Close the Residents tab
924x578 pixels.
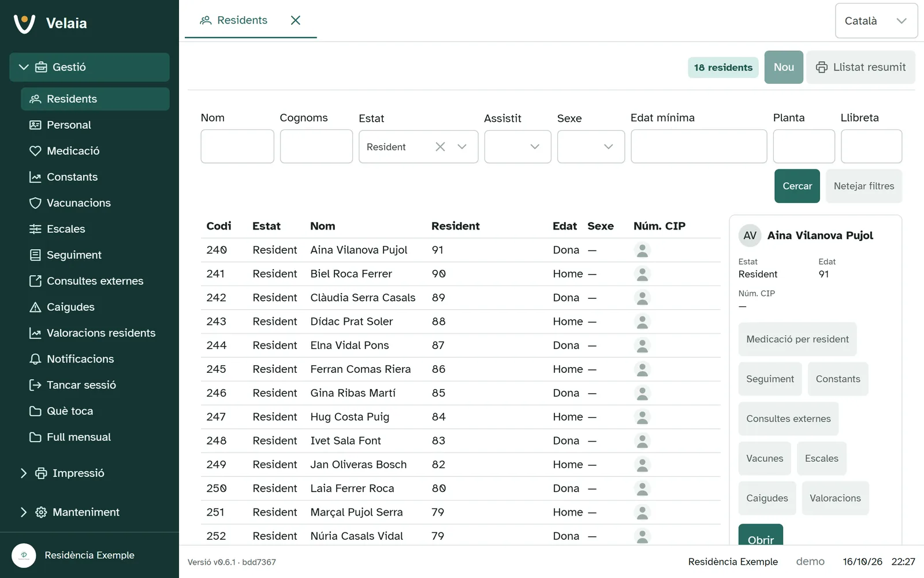[296, 20]
